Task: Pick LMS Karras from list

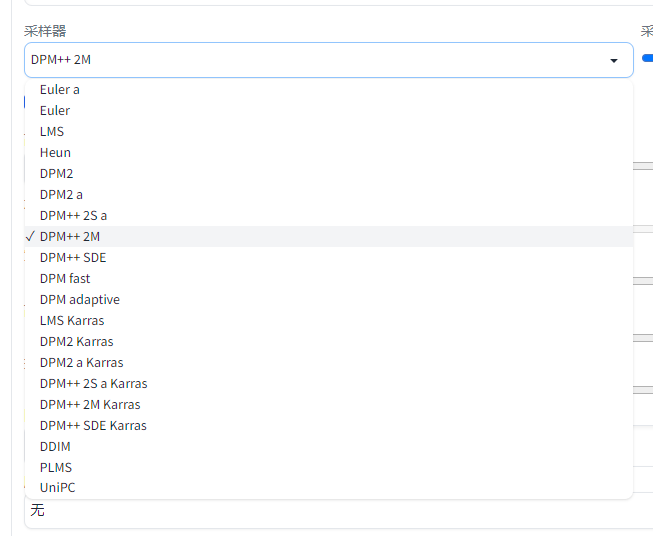Action: (x=72, y=321)
